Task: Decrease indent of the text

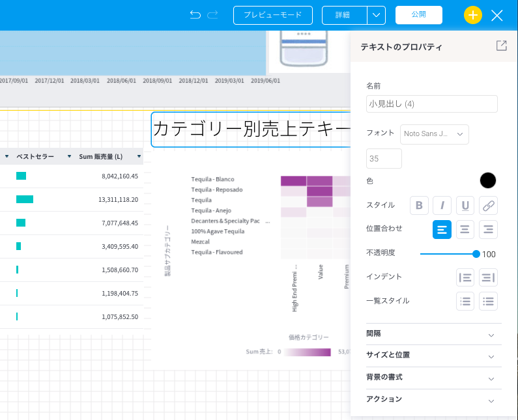Action: click(465, 277)
